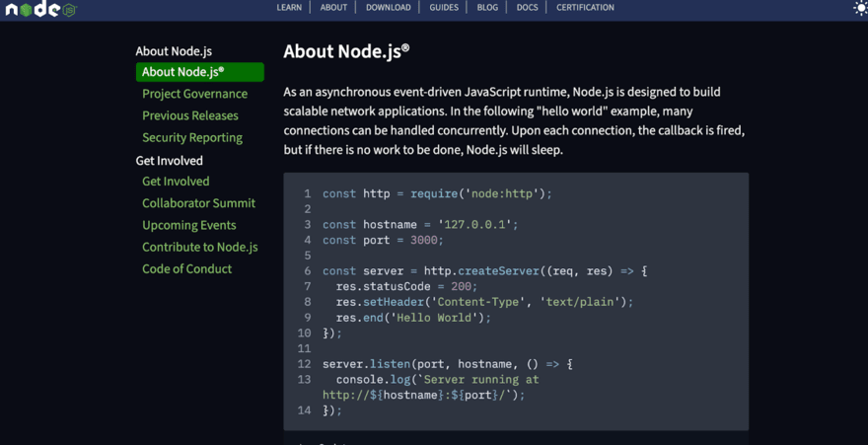Click code line res.end('Hello World')
This screenshot has height=445, width=868.
(413, 318)
